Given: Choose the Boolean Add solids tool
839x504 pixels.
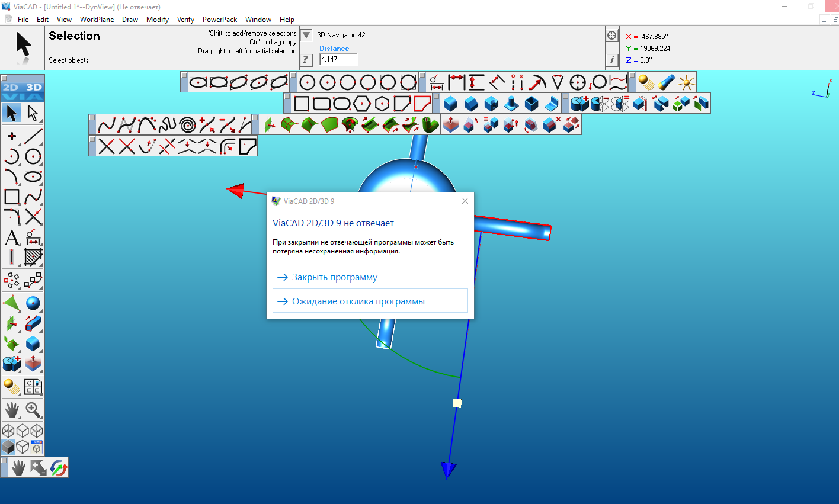Looking at the screenshot, I should coord(580,104).
